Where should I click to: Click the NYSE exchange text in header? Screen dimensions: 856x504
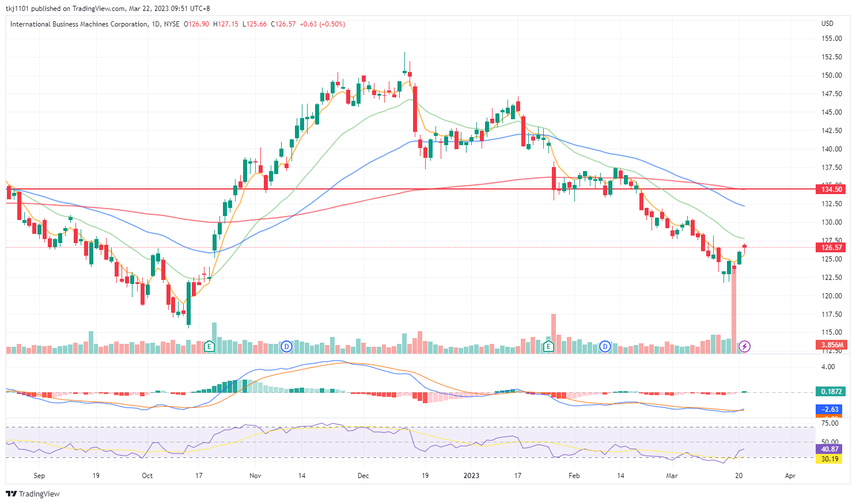pyautogui.click(x=172, y=24)
